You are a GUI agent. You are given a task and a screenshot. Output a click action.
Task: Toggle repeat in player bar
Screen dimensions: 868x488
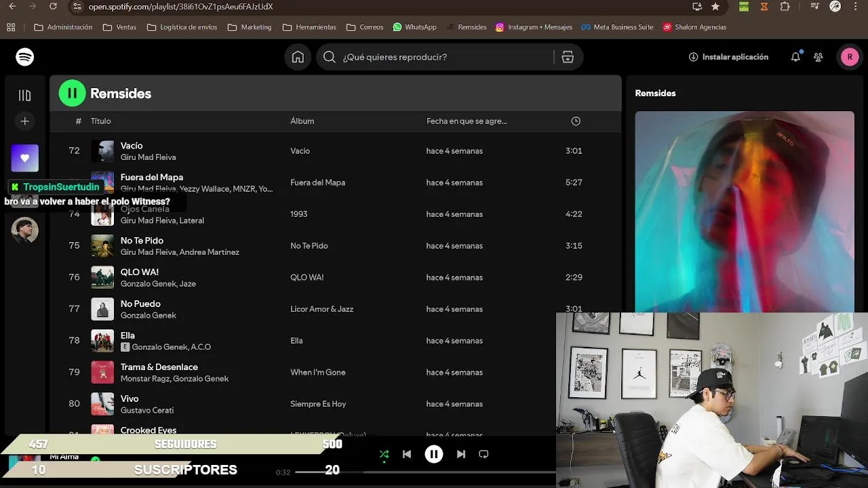tap(484, 454)
